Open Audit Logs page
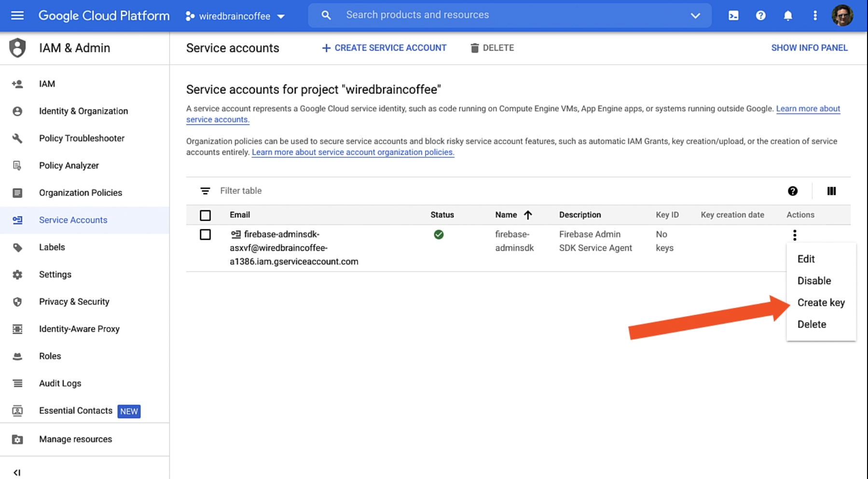The height and width of the screenshot is (479, 868). pos(84,383)
